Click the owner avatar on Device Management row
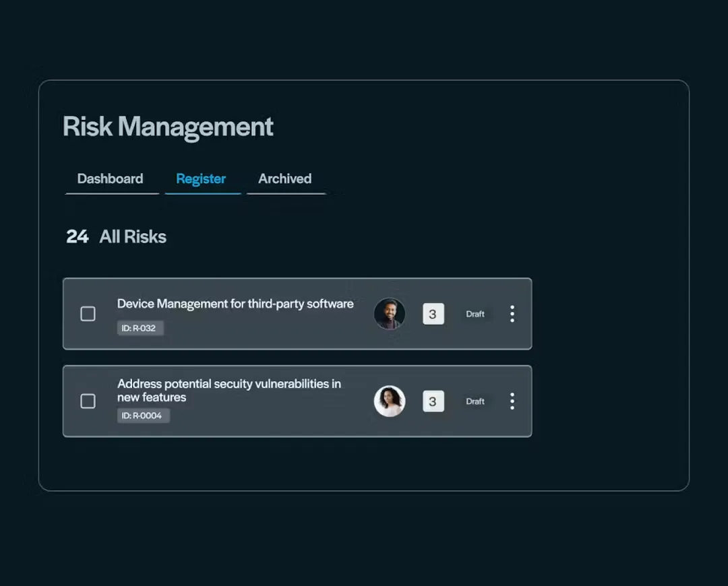 [390, 314]
